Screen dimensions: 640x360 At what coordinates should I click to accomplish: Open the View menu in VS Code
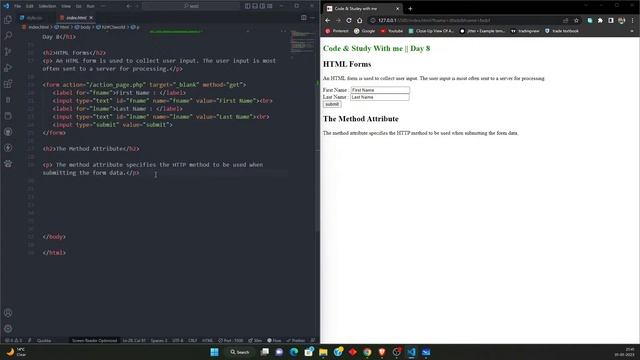[66, 6]
